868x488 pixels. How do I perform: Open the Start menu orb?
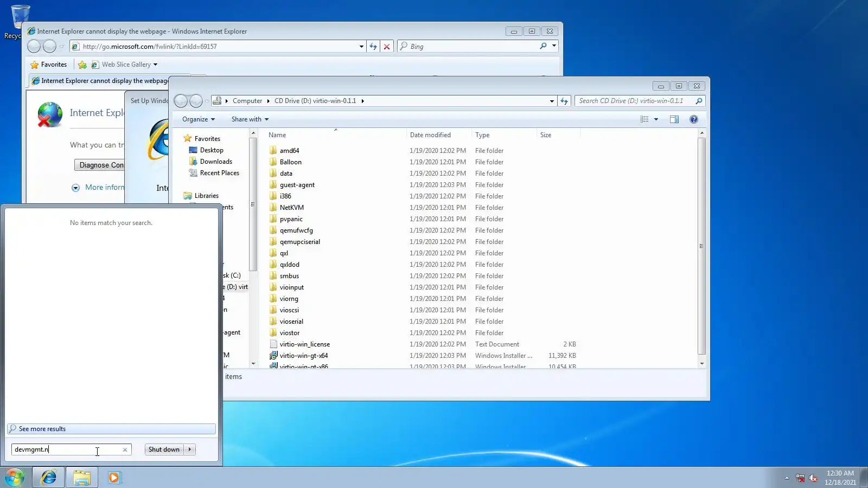pos(15,477)
